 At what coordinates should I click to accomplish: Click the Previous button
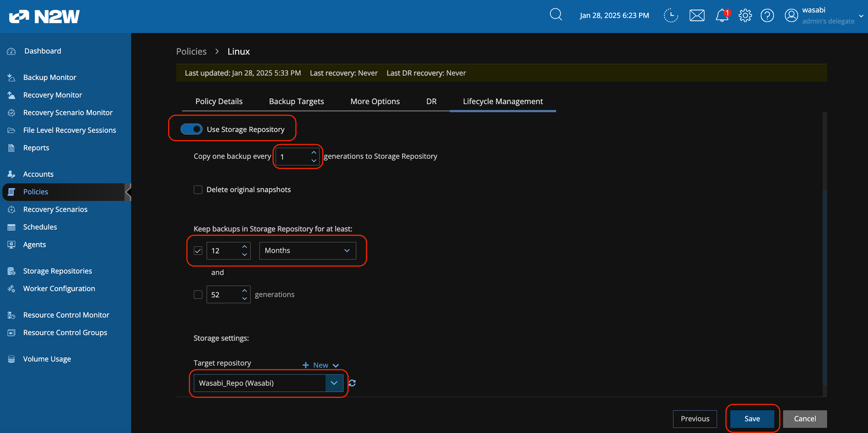694,419
